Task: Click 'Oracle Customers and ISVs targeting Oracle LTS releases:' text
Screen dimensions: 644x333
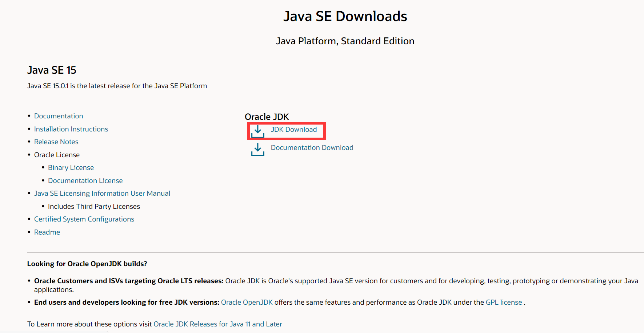Action: 129,281
